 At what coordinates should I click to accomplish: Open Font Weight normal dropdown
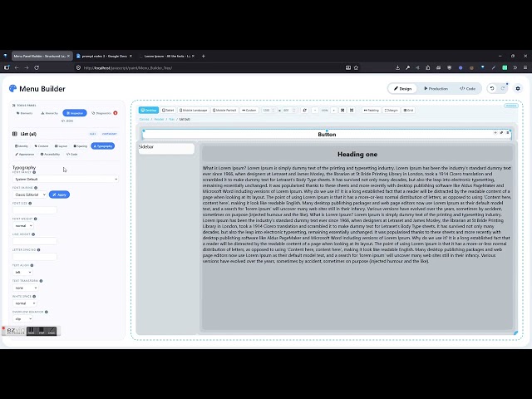22,225
